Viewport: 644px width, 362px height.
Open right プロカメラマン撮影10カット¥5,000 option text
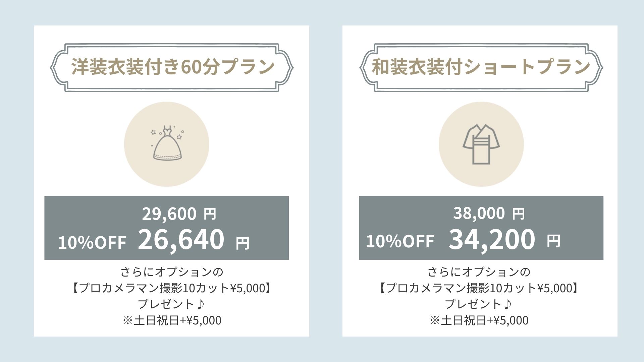point(479,288)
